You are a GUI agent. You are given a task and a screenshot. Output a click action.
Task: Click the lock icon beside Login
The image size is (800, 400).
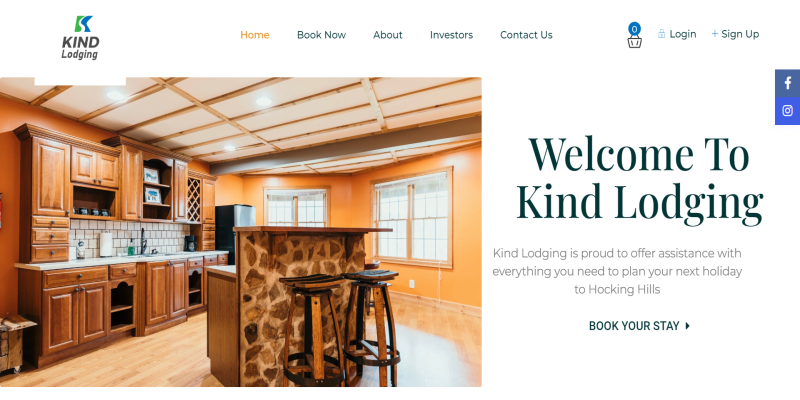click(x=661, y=34)
